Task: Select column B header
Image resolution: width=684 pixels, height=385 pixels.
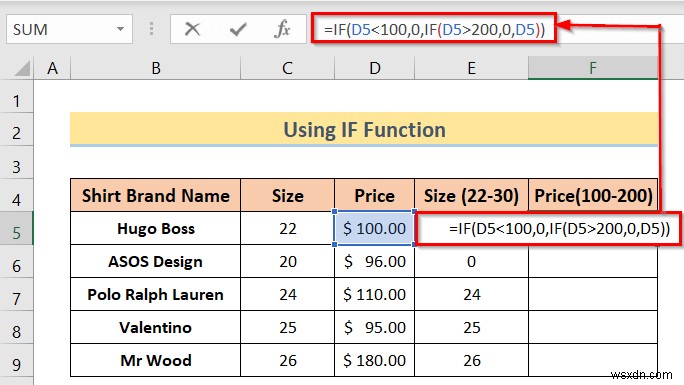Action: click(156, 68)
